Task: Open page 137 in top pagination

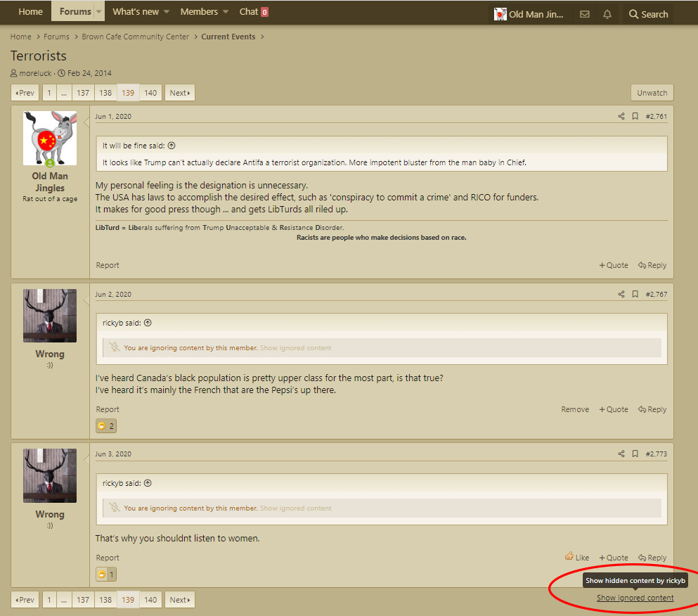Action: click(x=83, y=93)
